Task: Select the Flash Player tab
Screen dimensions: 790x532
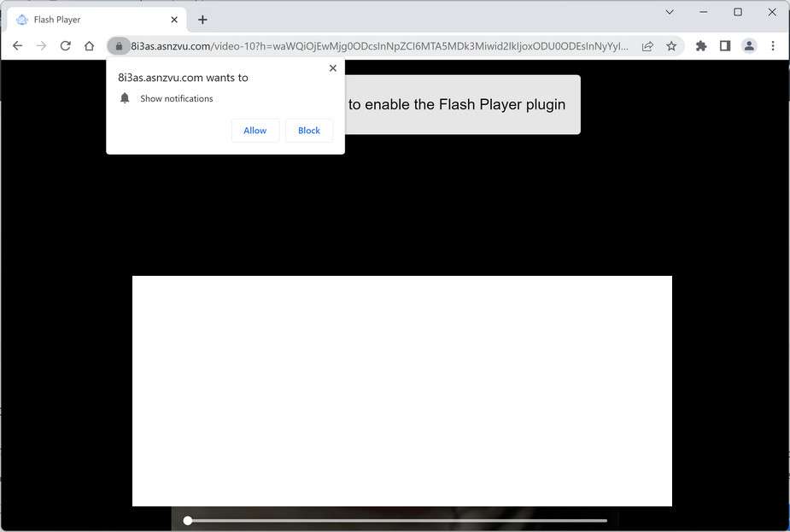Action: 96,20
